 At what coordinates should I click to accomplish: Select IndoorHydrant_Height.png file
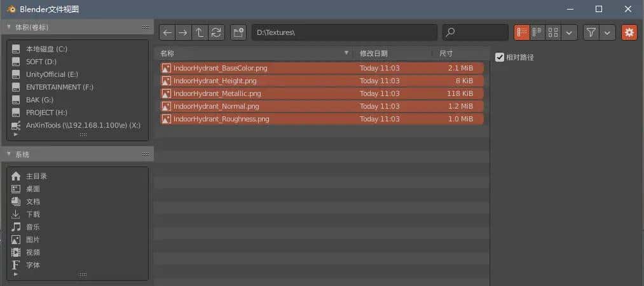(x=322, y=81)
